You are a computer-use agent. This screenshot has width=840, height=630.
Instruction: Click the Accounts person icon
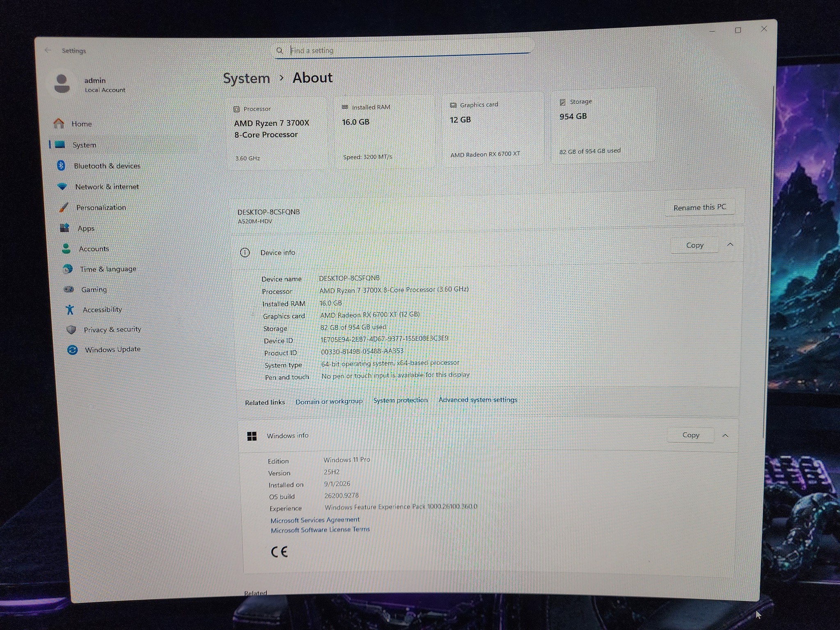point(66,248)
